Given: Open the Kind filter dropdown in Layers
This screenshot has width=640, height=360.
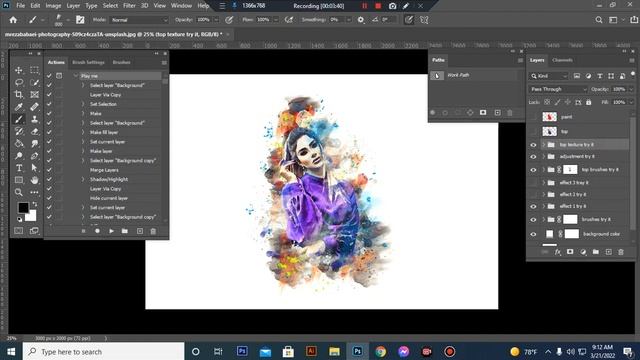Looking at the screenshot, I should point(549,76).
